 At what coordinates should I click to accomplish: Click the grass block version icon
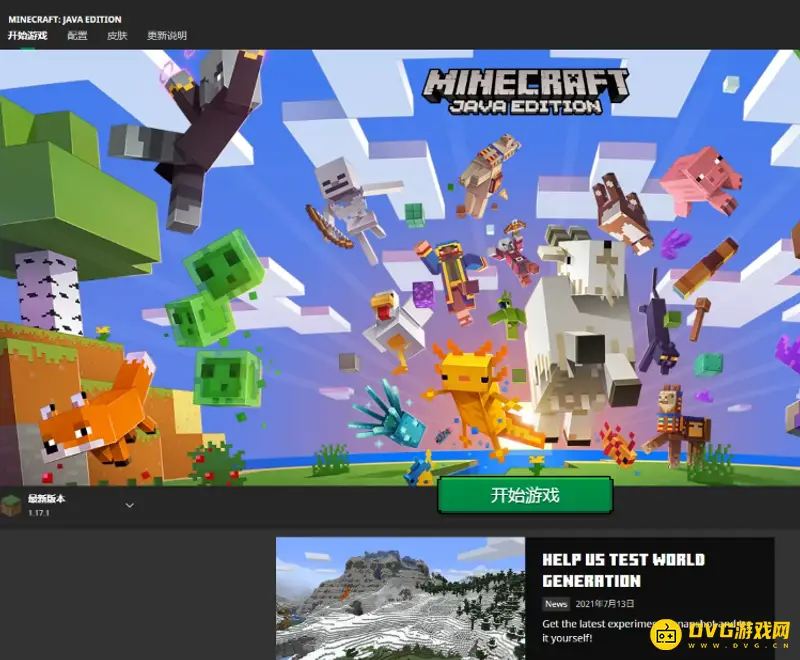(x=11, y=505)
